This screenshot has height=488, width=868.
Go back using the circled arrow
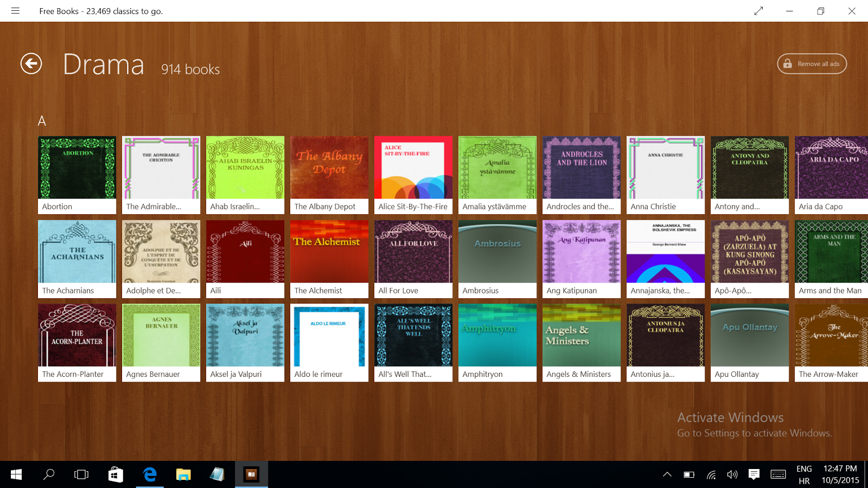click(x=31, y=64)
